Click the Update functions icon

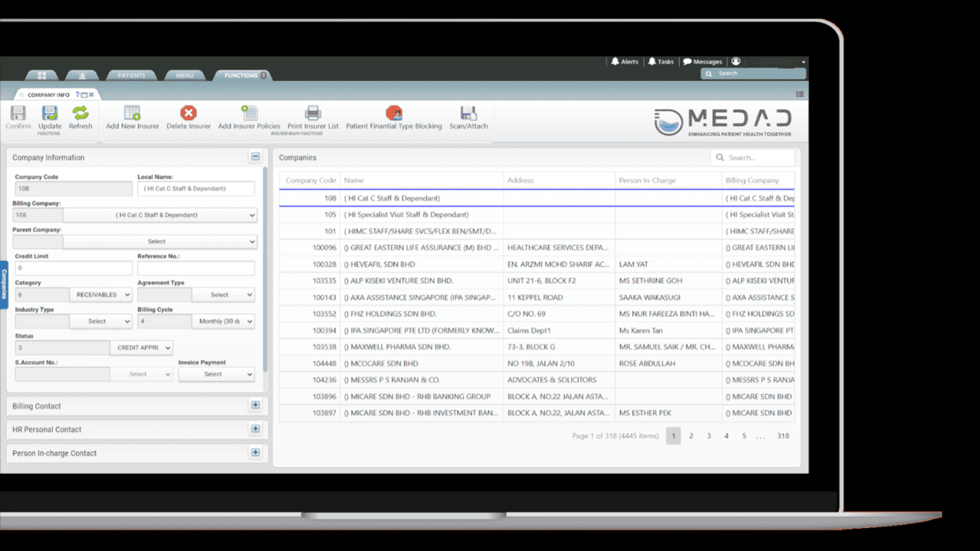pyautogui.click(x=50, y=113)
